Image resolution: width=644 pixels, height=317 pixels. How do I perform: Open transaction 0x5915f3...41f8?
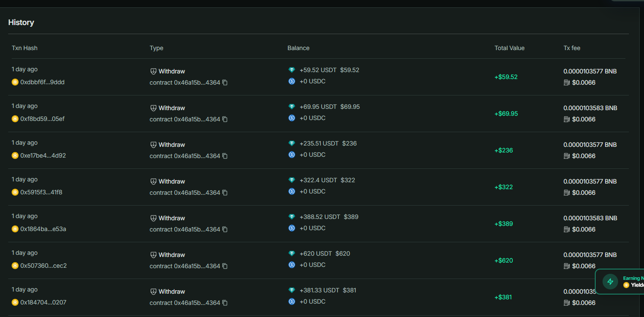tap(41, 192)
